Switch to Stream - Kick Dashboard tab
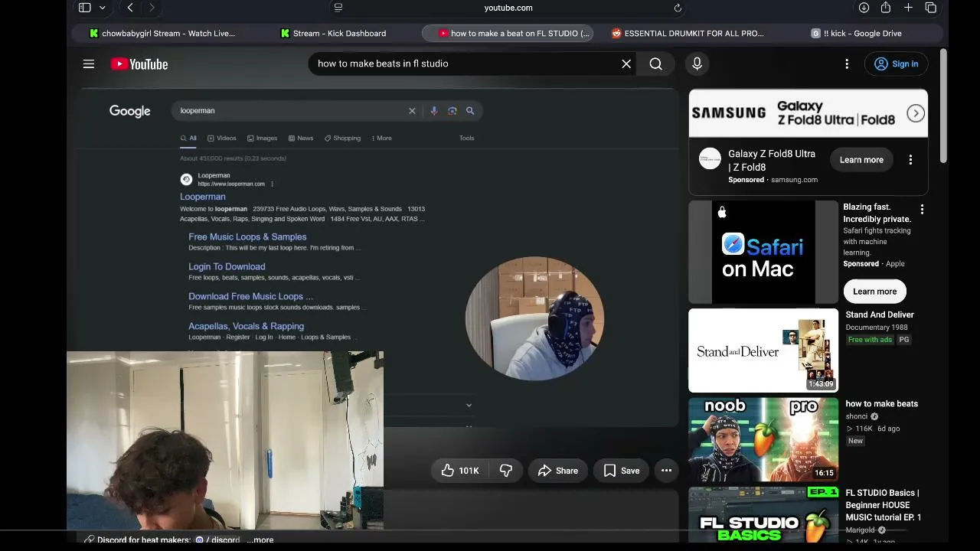The image size is (980, 551). tap(334, 34)
